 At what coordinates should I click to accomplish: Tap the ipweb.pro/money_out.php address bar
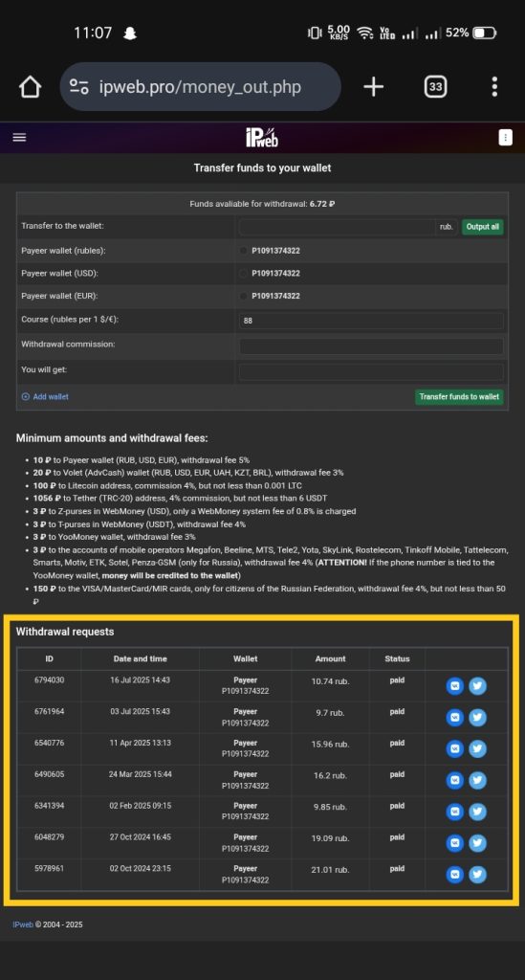pos(200,87)
